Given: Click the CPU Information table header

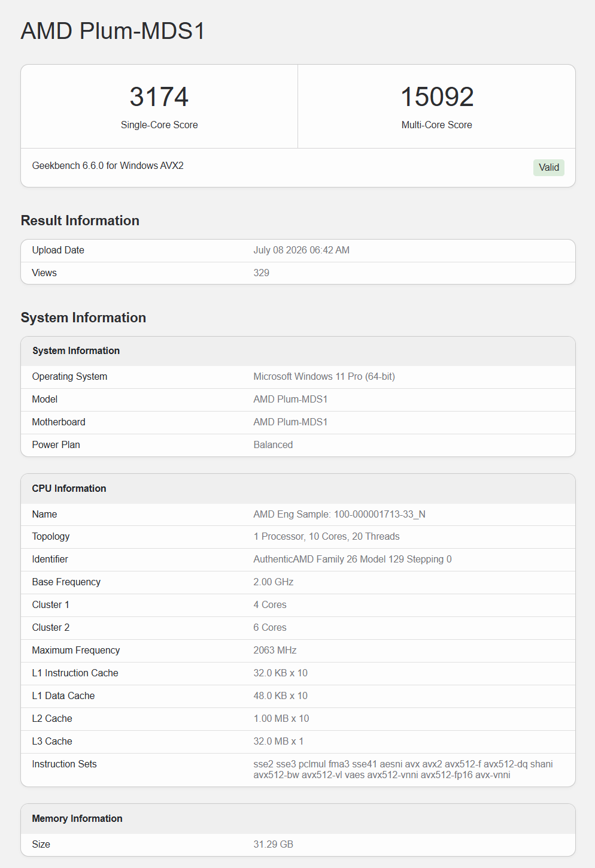Looking at the screenshot, I should tap(69, 488).
